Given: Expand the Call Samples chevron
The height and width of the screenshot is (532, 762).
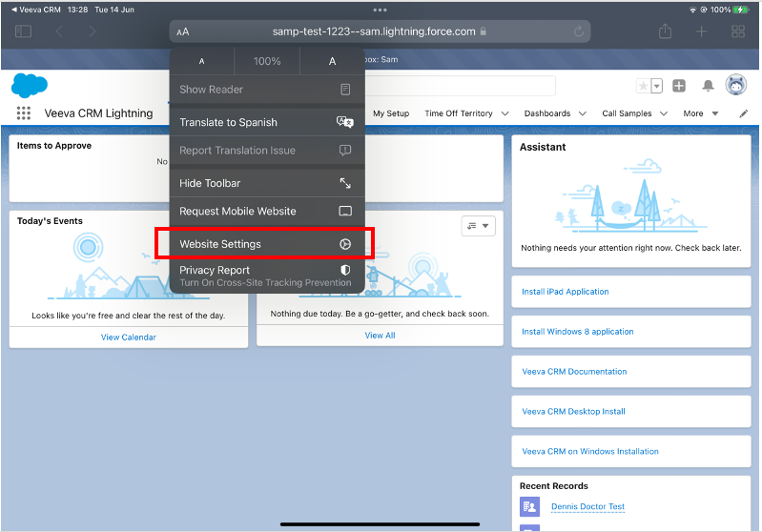Looking at the screenshot, I should pos(664,113).
